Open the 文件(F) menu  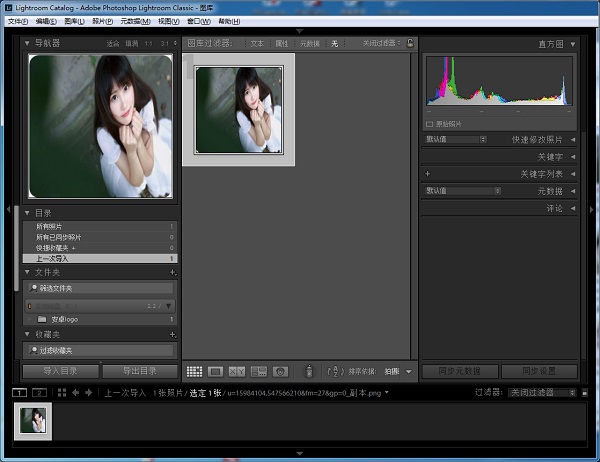[18, 21]
